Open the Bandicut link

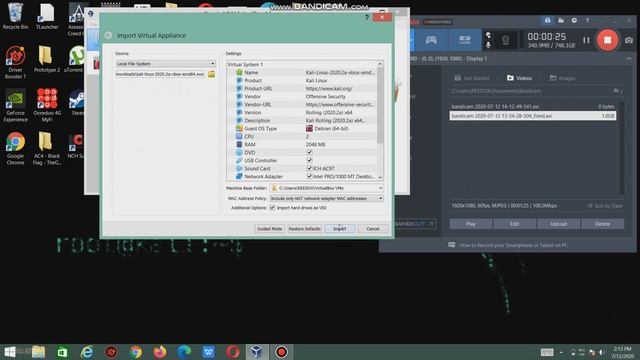(414, 224)
